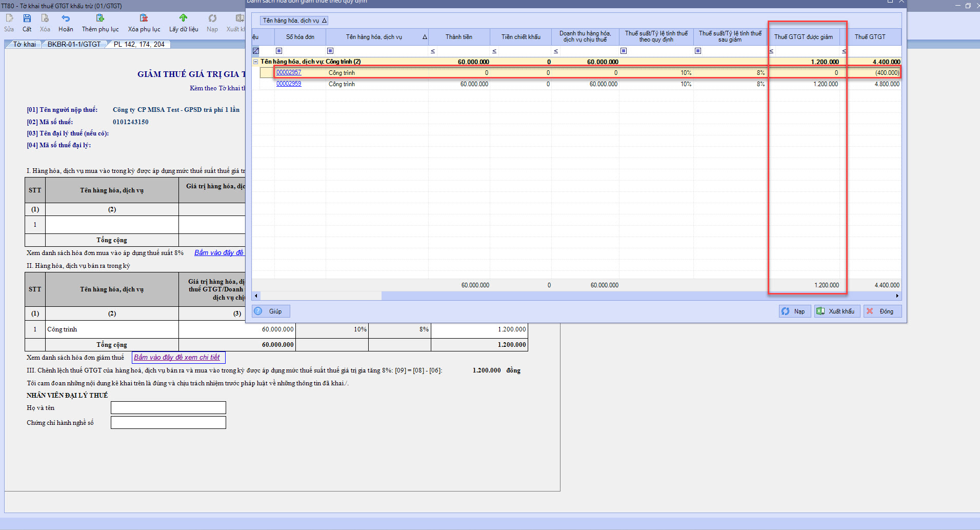Image resolution: width=980 pixels, height=530 pixels.
Task: Click the Xóa phụ lục icon
Action: click(x=144, y=18)
